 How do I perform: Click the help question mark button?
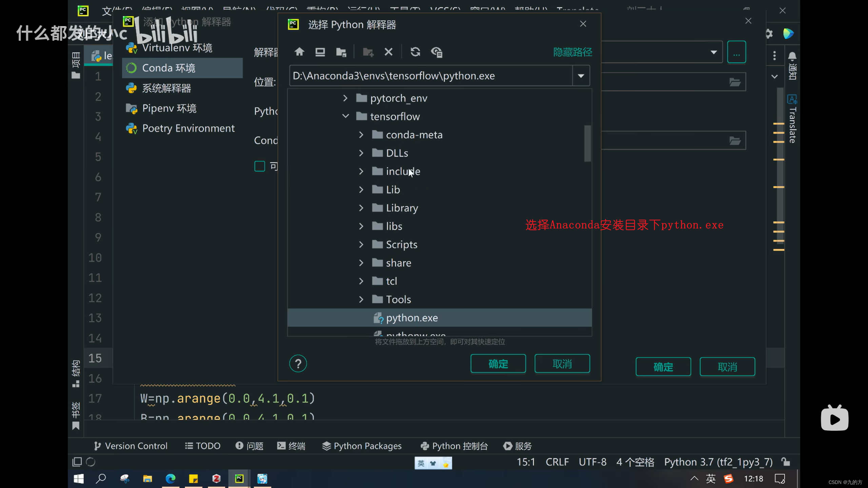click(298, 364)
